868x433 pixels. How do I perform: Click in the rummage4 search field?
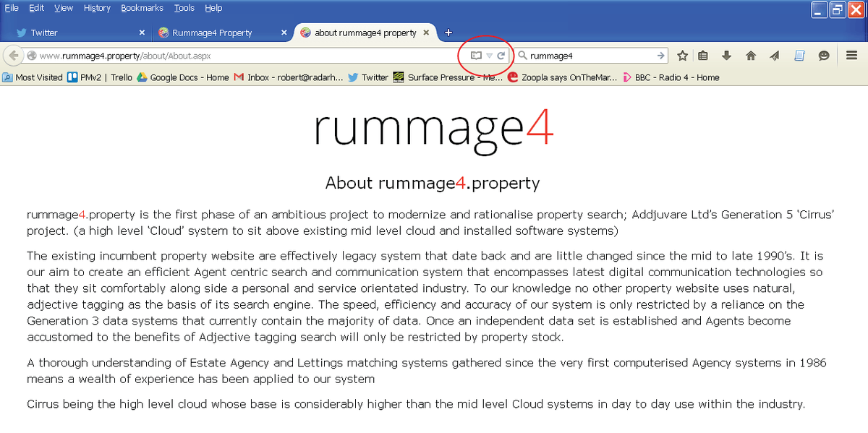(592, 56)
